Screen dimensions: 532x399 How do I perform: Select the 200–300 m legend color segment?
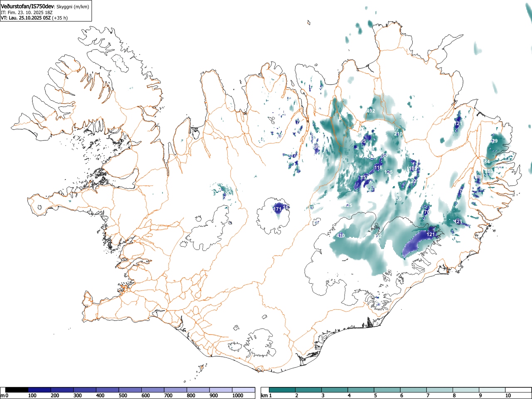click(x=62, y=390)
